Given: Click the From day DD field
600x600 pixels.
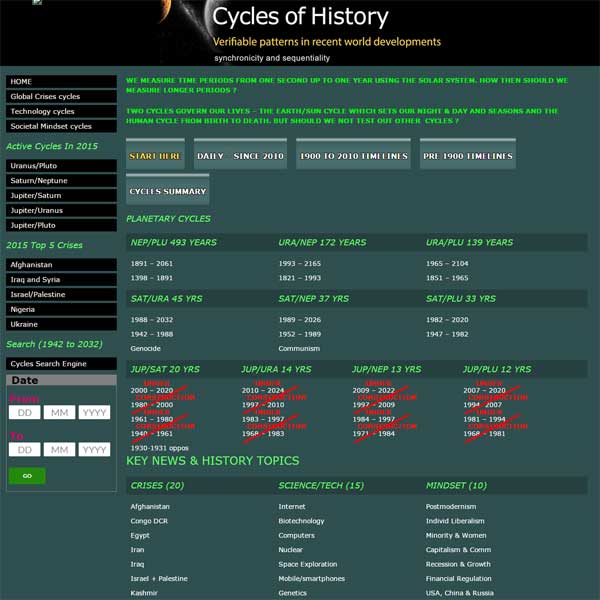Looking at the screenshot, I should coord(24,412).
